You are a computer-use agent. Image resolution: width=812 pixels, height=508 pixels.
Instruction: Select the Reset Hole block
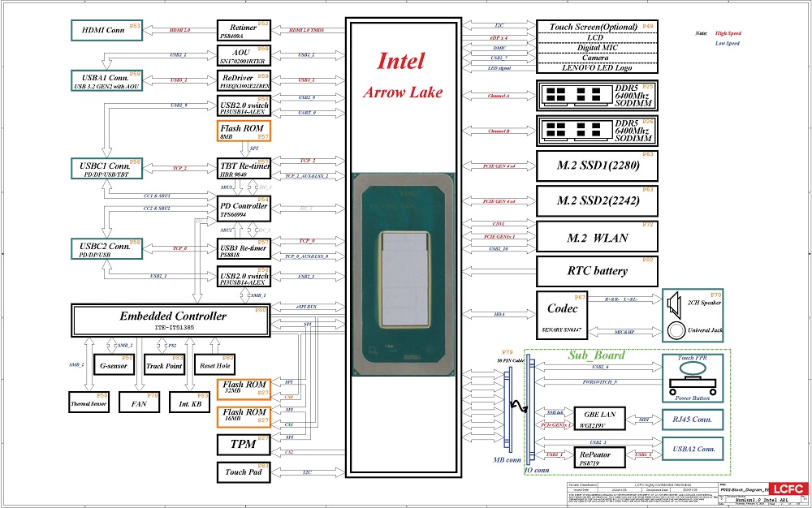pyautogui.click(x=214, y=364)
